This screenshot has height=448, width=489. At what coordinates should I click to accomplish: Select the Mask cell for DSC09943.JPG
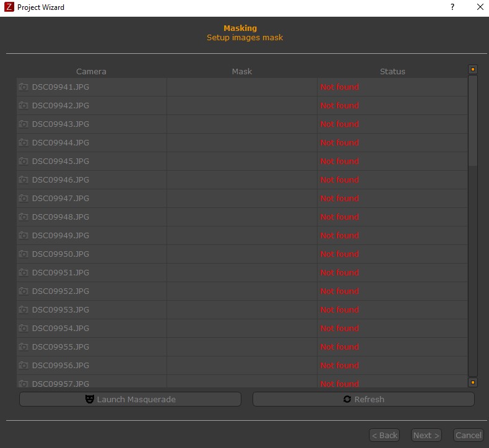pos(241,124)
